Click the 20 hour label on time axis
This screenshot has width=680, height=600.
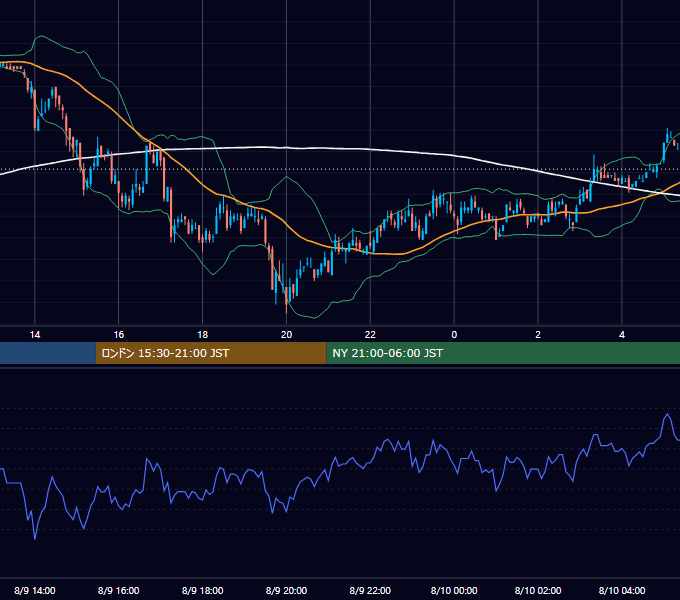point(286,335)
